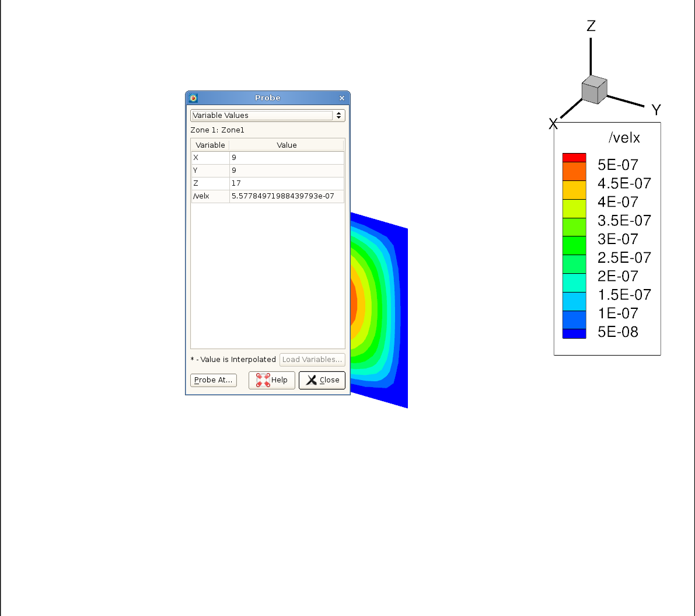This screenshot has height=616, width=695.
Task: Select the Z value cell showing 17
Action: [287, 183]
